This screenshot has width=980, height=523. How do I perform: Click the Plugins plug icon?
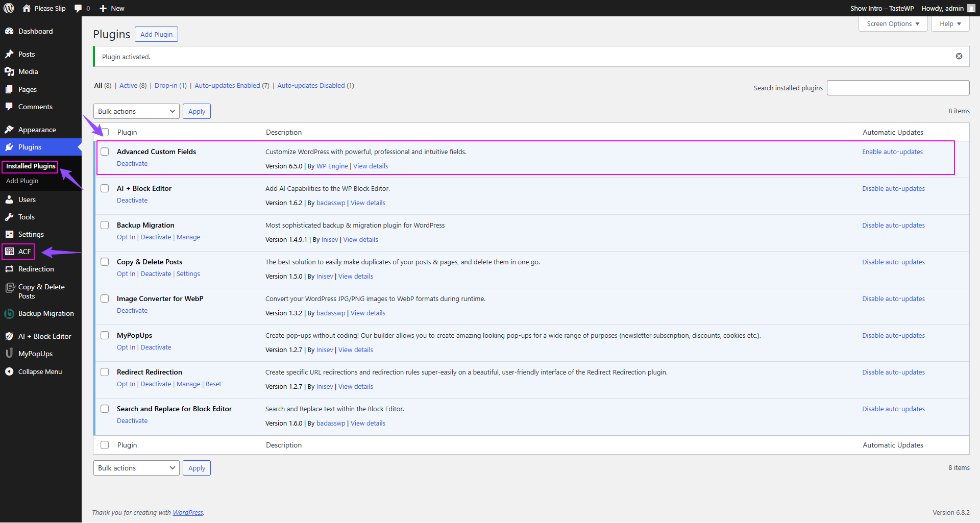pos(9,147)
